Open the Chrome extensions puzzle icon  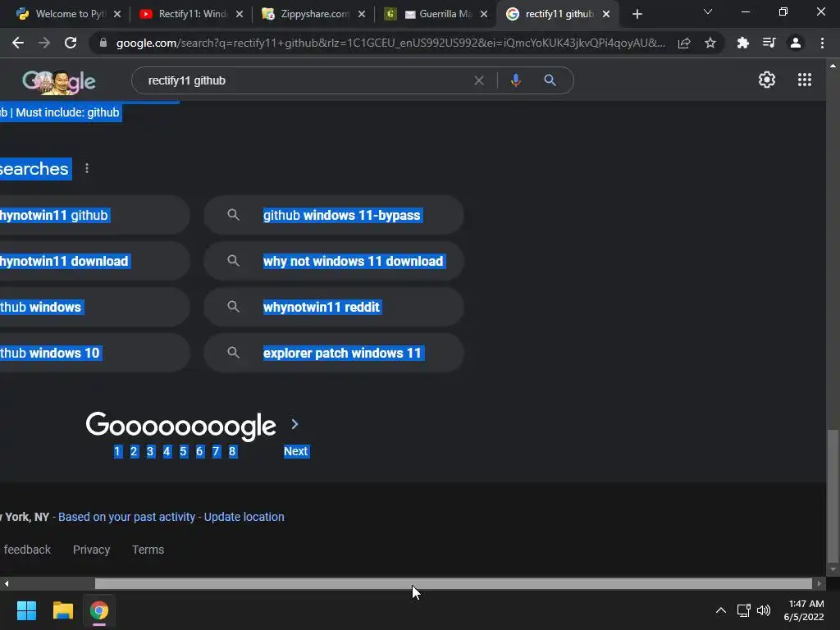point(742,43)
